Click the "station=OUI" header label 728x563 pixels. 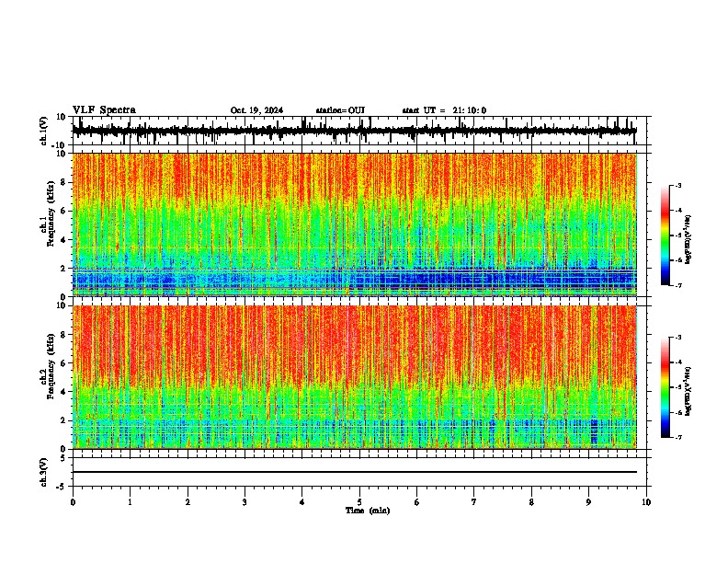pyautogui.click(x=340, y=110)
